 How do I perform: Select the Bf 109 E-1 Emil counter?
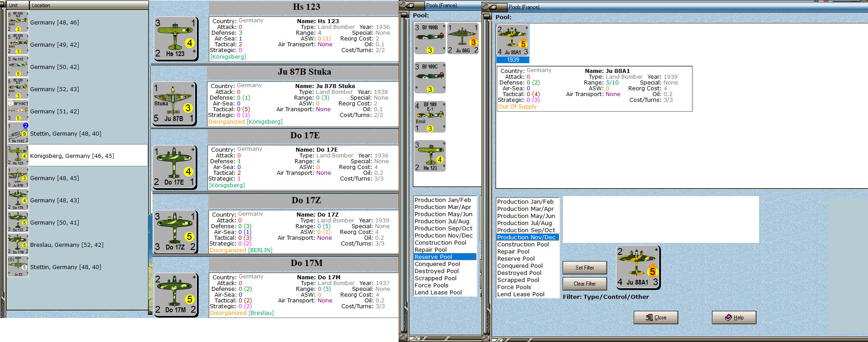pos(429,117)
